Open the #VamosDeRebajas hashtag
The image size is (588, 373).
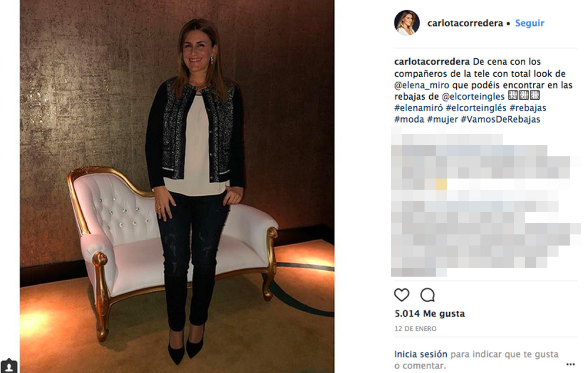click(x=500, y=119)
